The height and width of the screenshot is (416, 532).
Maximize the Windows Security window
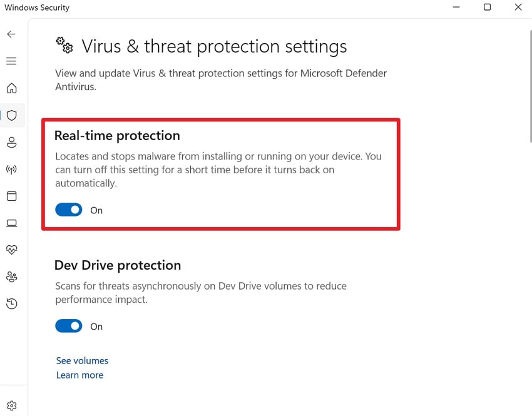pos(487,8)
